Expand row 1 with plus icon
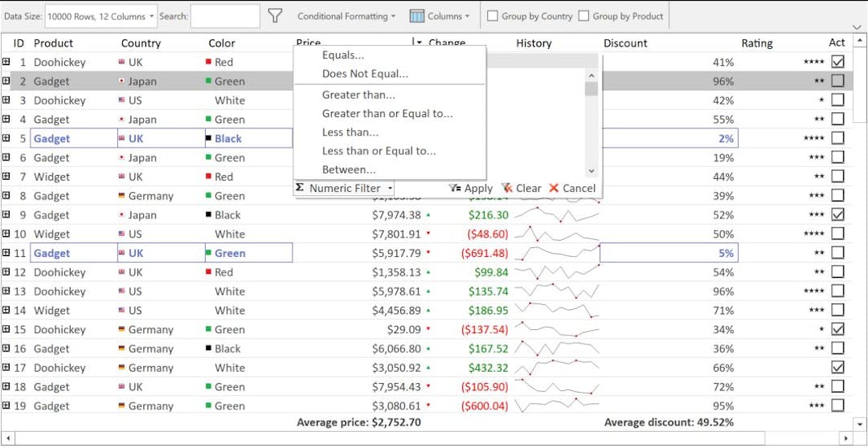868x448 pixels. (x=6, y=62)
